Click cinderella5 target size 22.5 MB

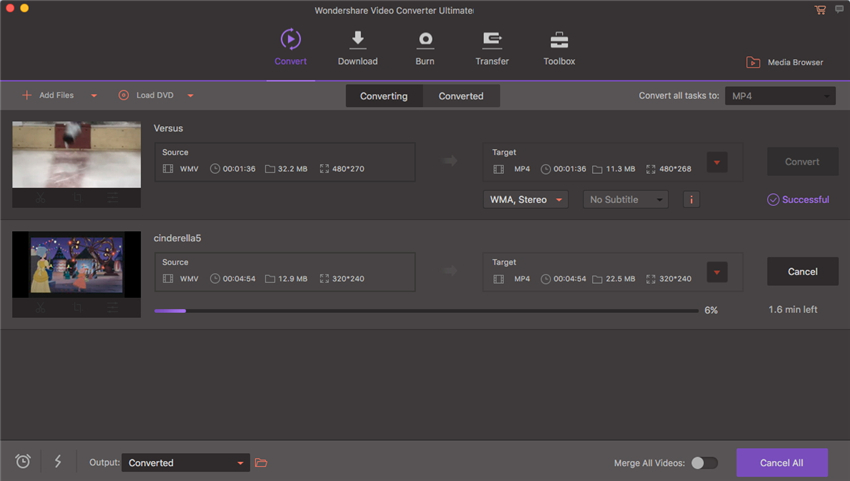pyautogui.click(x=614, y=279)
